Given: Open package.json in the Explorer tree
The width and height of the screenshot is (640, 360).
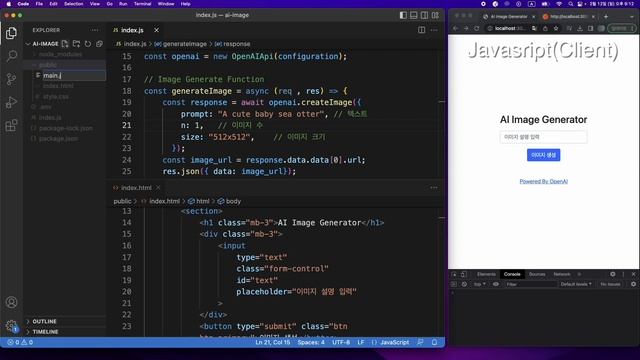Looking at the screenshot, I should 58,139.
